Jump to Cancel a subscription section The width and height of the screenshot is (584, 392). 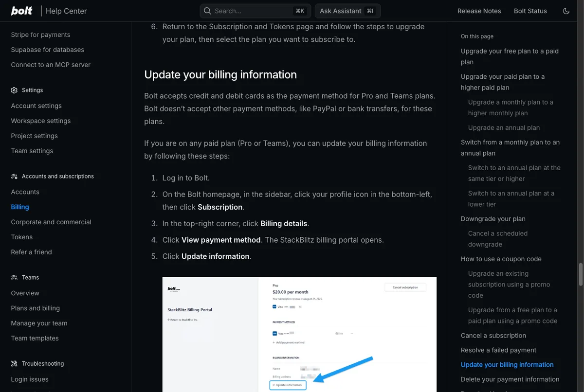click(x=493, y=336)
